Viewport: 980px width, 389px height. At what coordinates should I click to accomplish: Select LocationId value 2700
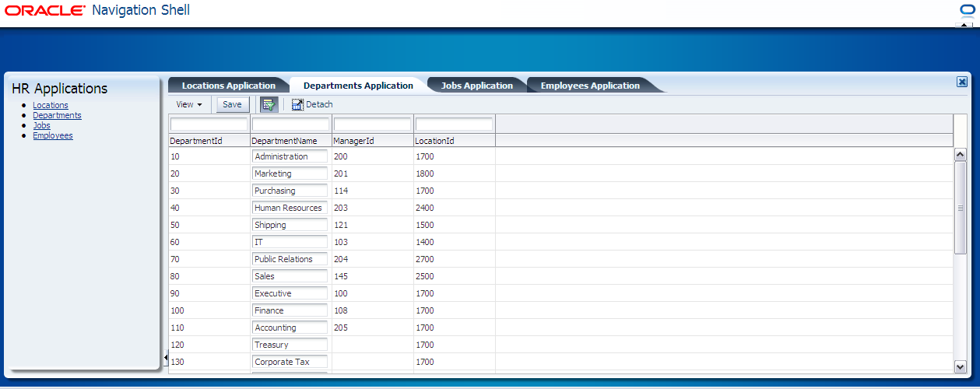click(x=425, y=259)
